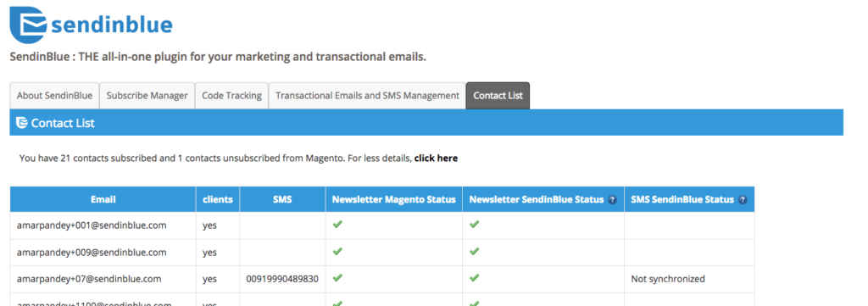Screen dimensions: 868x306
Task: Toggle SendinBlue status checkmark for amarpandey+001
Action: tap(474, 225)
